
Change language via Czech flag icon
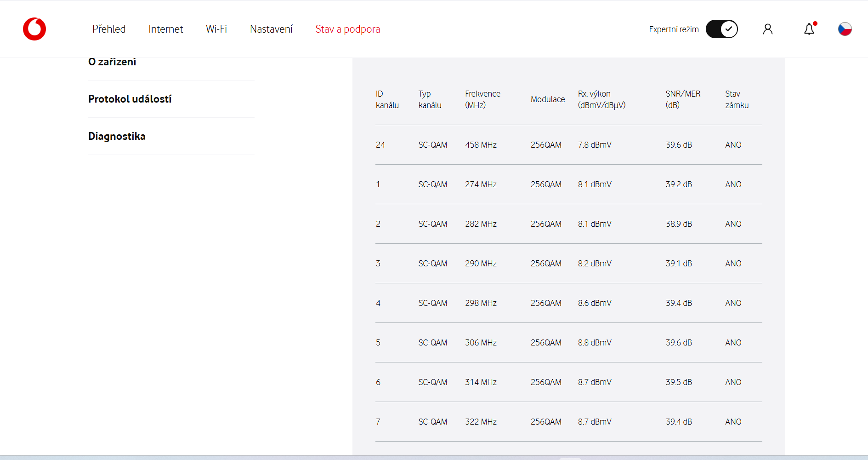[x=845, y=29]
